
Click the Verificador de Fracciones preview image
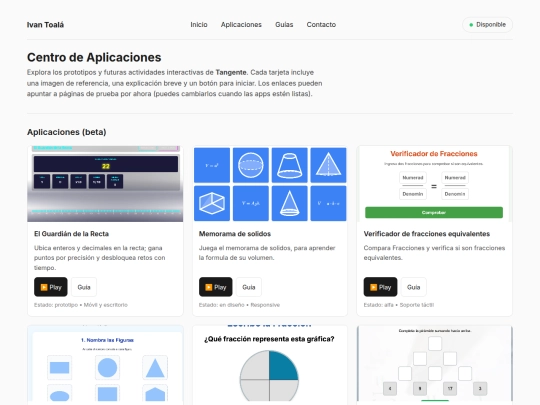434,184
